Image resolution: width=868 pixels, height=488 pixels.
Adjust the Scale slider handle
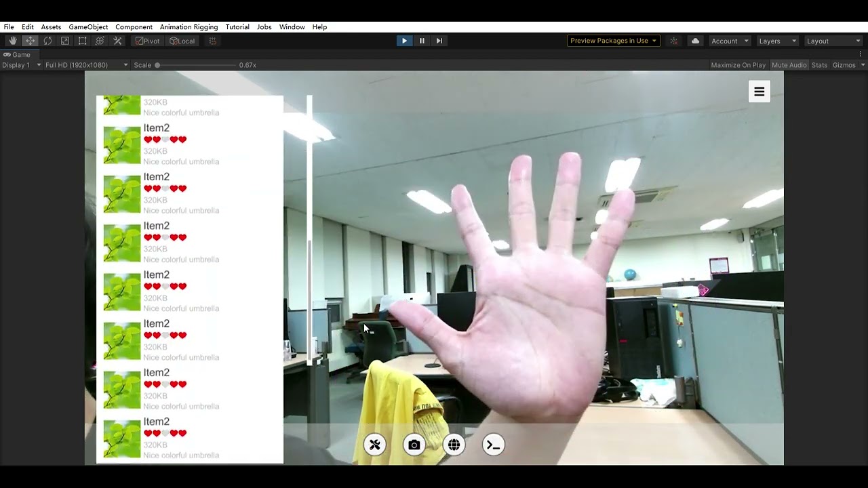[x=157, y=65]
